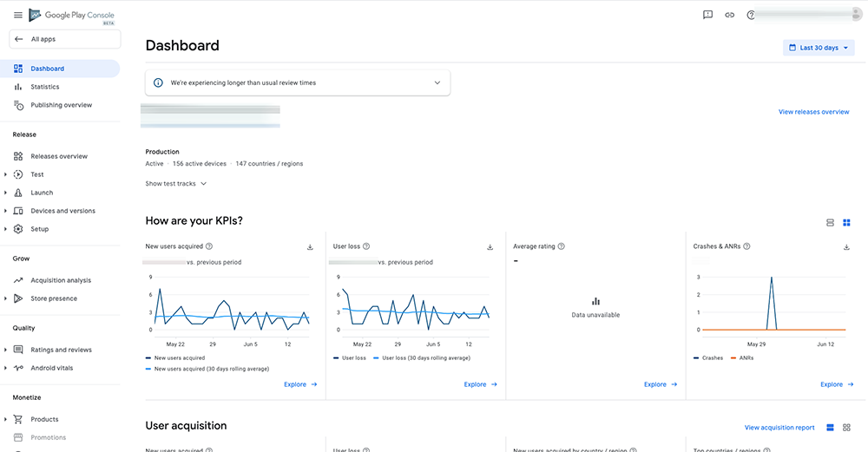Click help icon beside User loss

pos(366,246)
